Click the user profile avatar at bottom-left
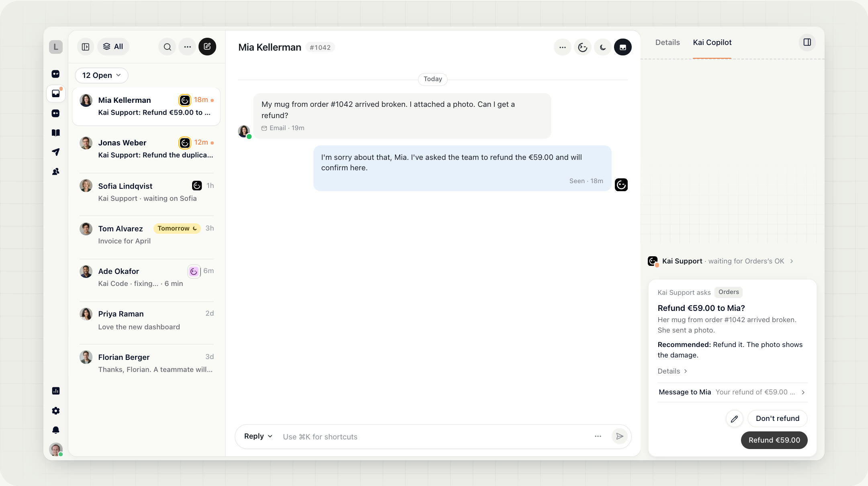Viewport: 868px width, 486px height. click(56, 449)
